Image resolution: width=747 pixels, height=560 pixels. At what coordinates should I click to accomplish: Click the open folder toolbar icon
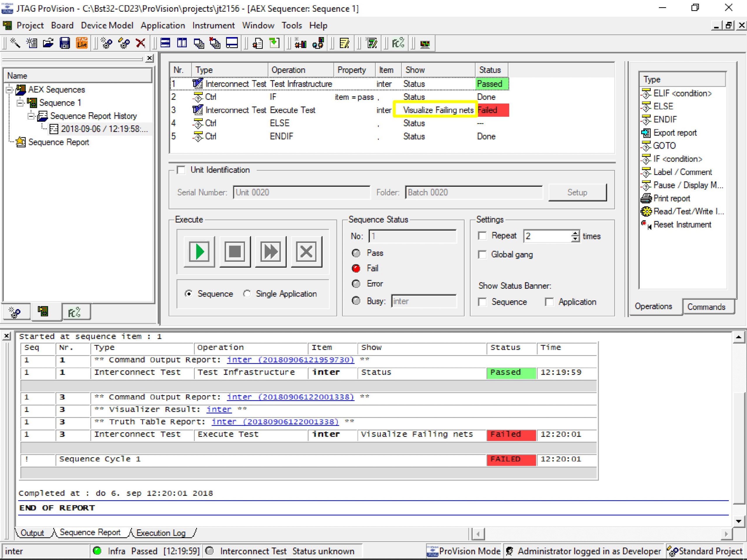pyautogui.click(x=48, y=43)
